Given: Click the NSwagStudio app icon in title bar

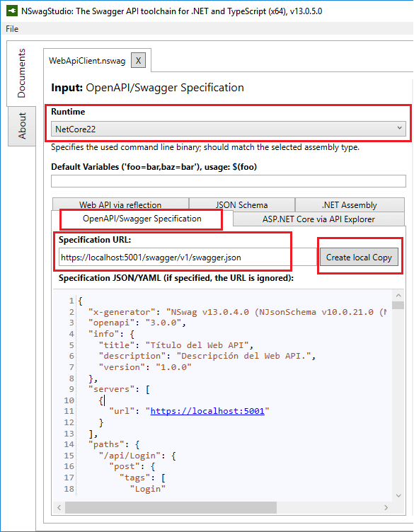Looking at the screenshot, I should pyautogui.click(x=12, y=11).
